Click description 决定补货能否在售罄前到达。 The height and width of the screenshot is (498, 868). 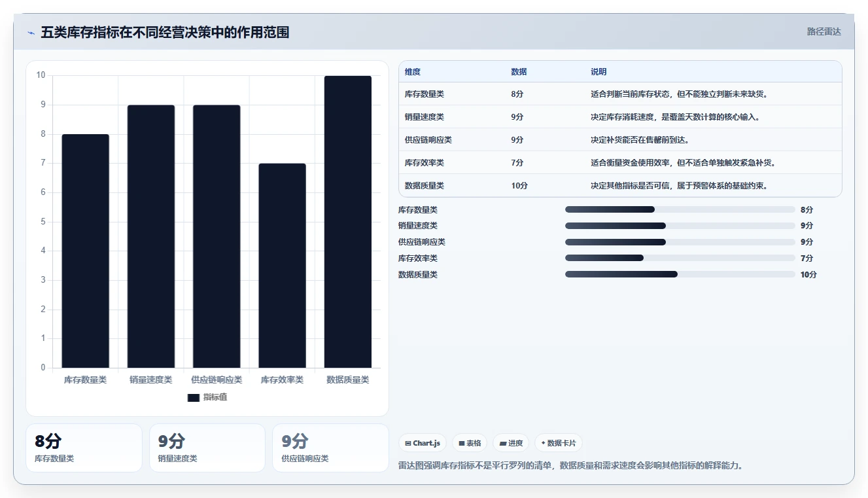(x=641, y=140)
